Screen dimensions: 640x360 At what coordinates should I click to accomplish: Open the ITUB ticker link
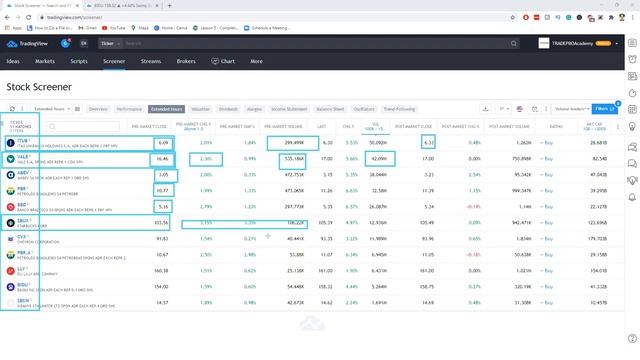click(22, 140)
